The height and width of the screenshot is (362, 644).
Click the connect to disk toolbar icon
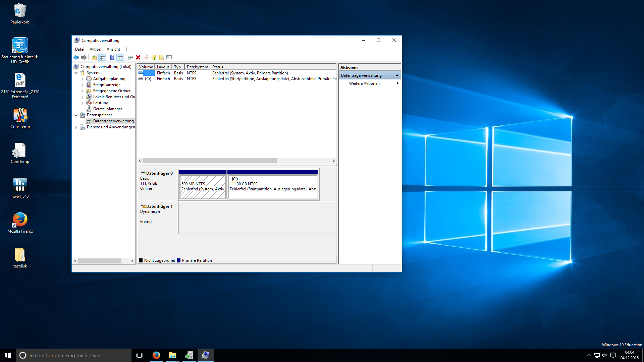tap(130, 58)
